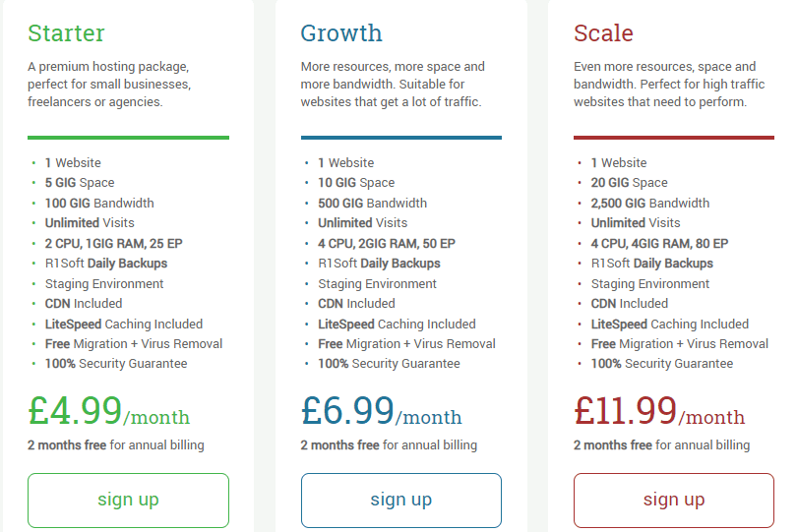Click the blue Growth sign up button
797x532 pixels.
click(401, 501)
